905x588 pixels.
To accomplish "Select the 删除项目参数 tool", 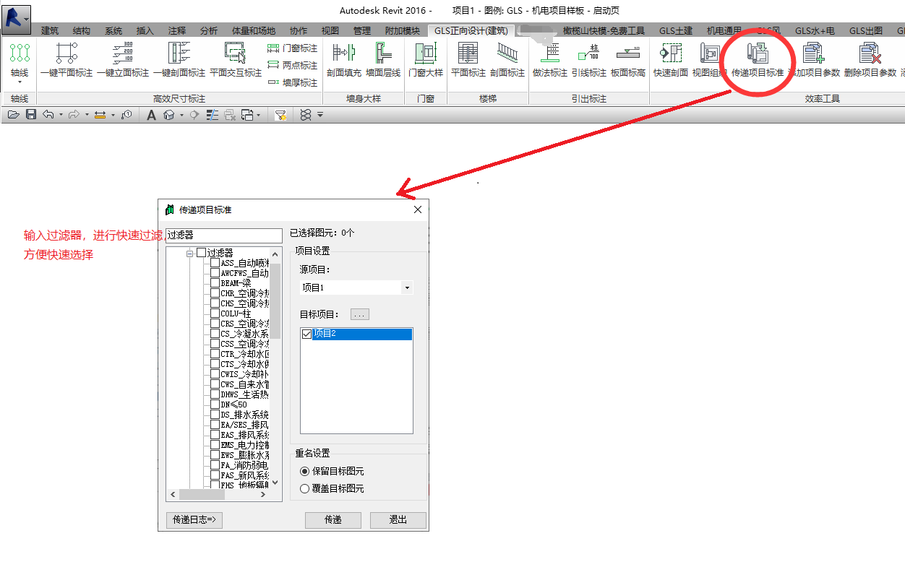I will pos(870,60).
